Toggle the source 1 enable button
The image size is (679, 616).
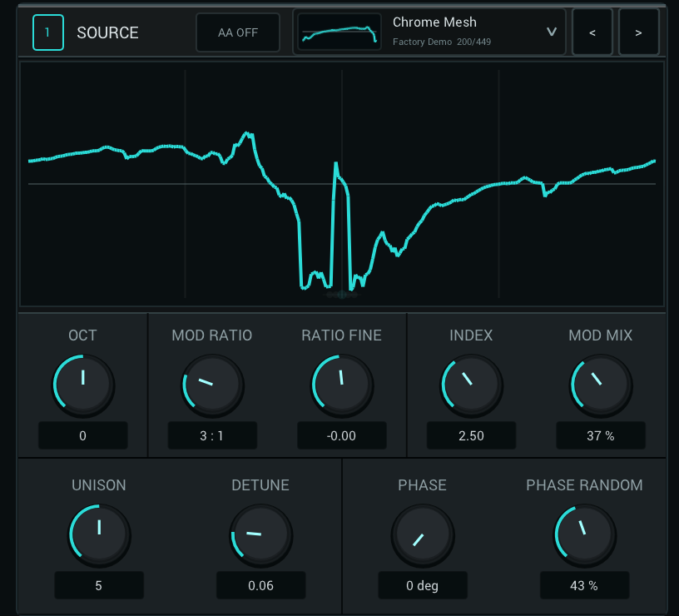[x=48, y=32]
